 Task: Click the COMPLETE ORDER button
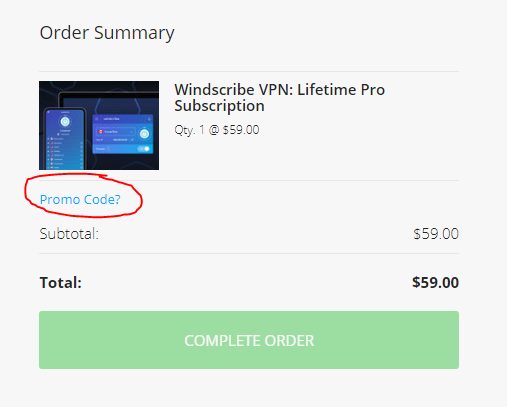pyautogui.click(x=249, y=340)
